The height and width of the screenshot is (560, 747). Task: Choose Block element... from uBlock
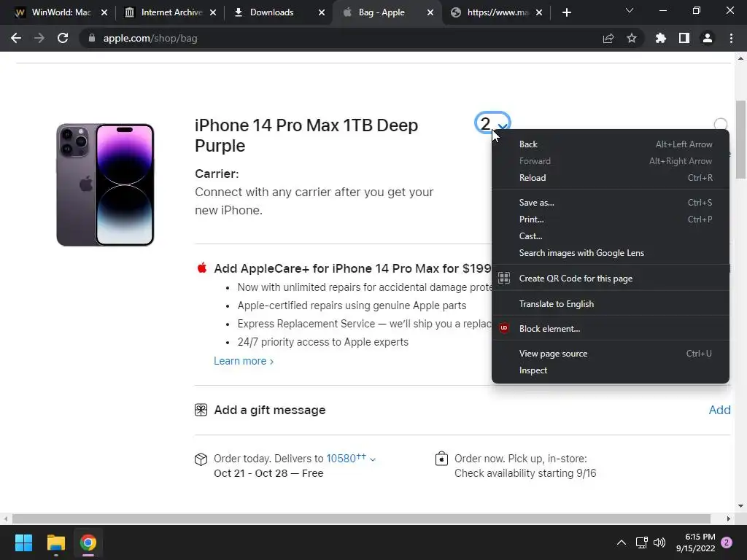(611, 329)
